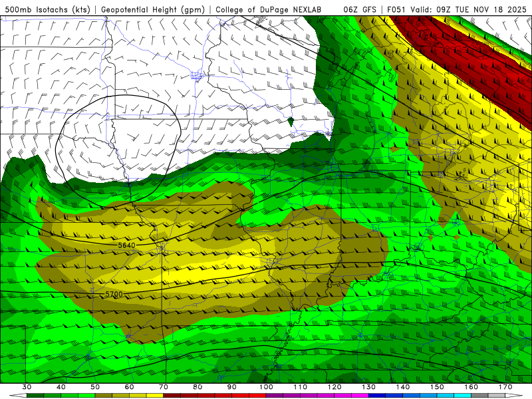Screen dimensions: 532x399
Task: Click the '06Z GFS' model run label
Action: coord(360,10)
